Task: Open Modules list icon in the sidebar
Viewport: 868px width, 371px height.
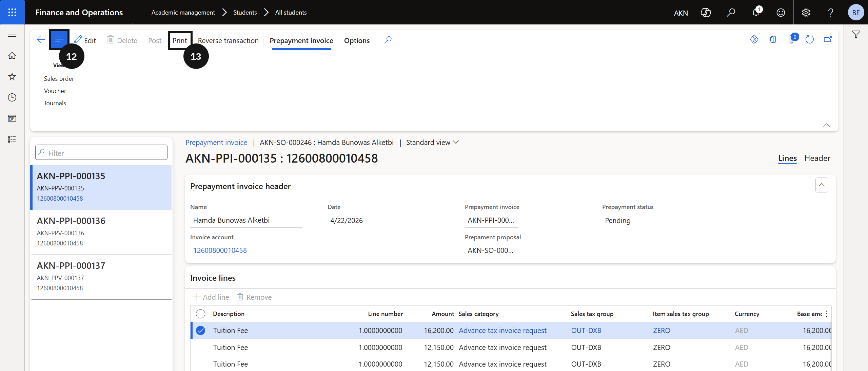Action: click(x=12, y=140)
